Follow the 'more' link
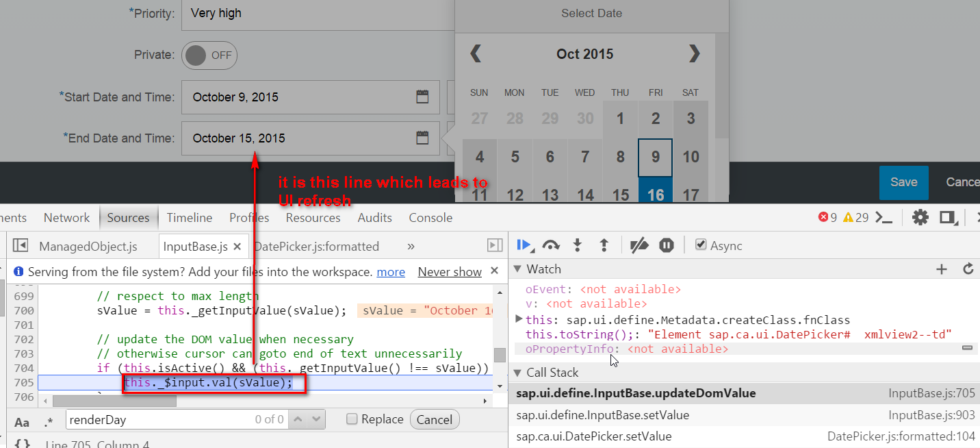Viewport: 980px width, 448px height. [x=391, y=272]
